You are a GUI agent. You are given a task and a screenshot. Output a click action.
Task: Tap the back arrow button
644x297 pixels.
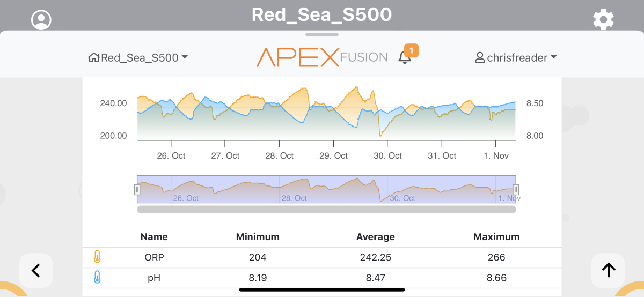coord(36,271)
